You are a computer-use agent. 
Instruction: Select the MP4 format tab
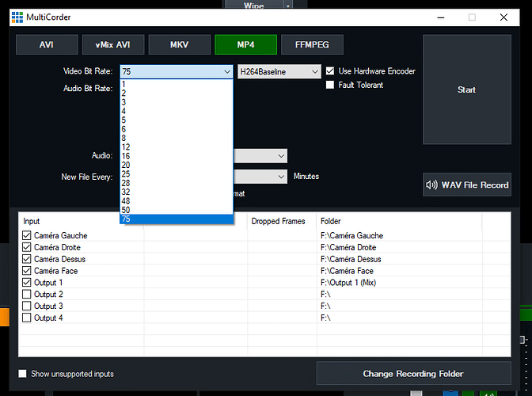tap(245, 44)
